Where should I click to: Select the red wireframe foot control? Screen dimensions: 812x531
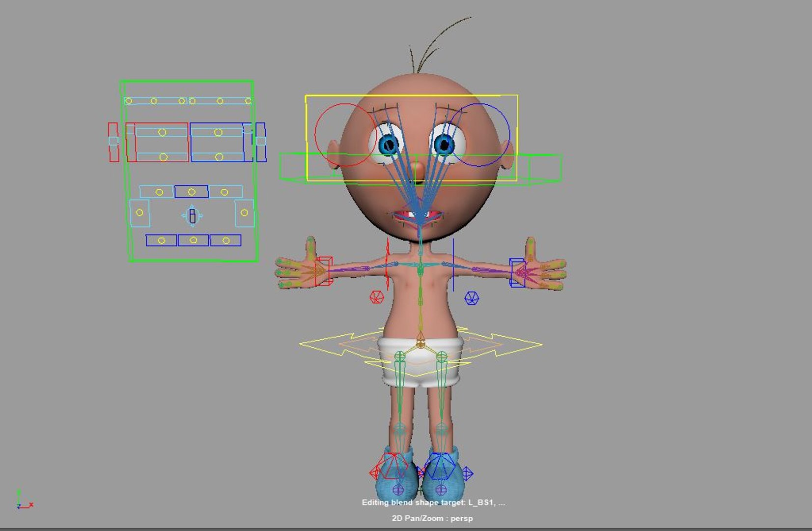[393, 466]
